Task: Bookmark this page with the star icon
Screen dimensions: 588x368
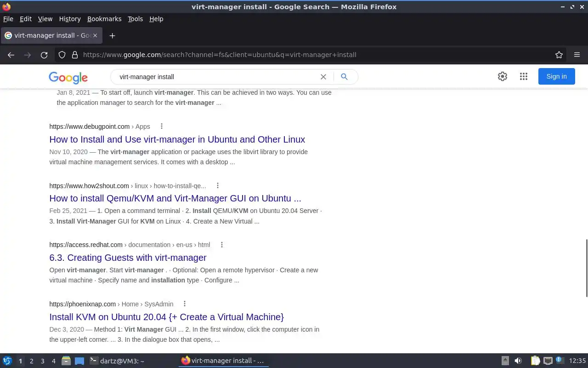Action: tap(559, 55)
